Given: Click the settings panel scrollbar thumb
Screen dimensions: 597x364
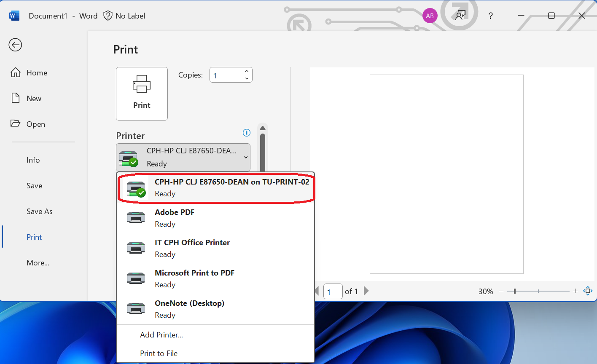Looking at the screenshot, I should point(263,153).
